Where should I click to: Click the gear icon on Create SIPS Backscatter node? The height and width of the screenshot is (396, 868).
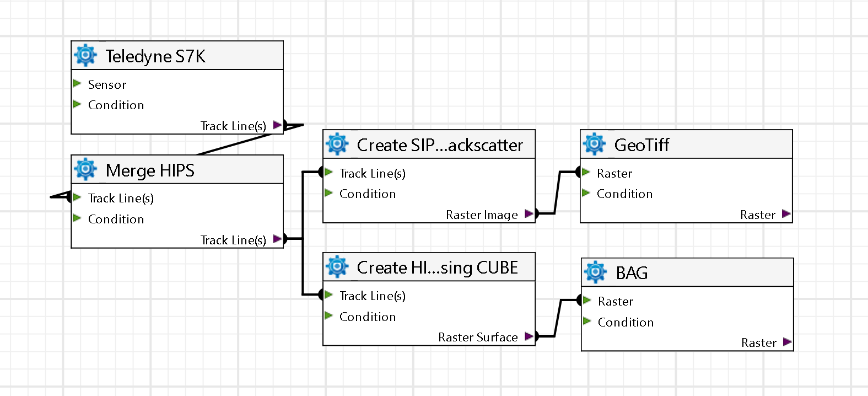click(337, 144)
